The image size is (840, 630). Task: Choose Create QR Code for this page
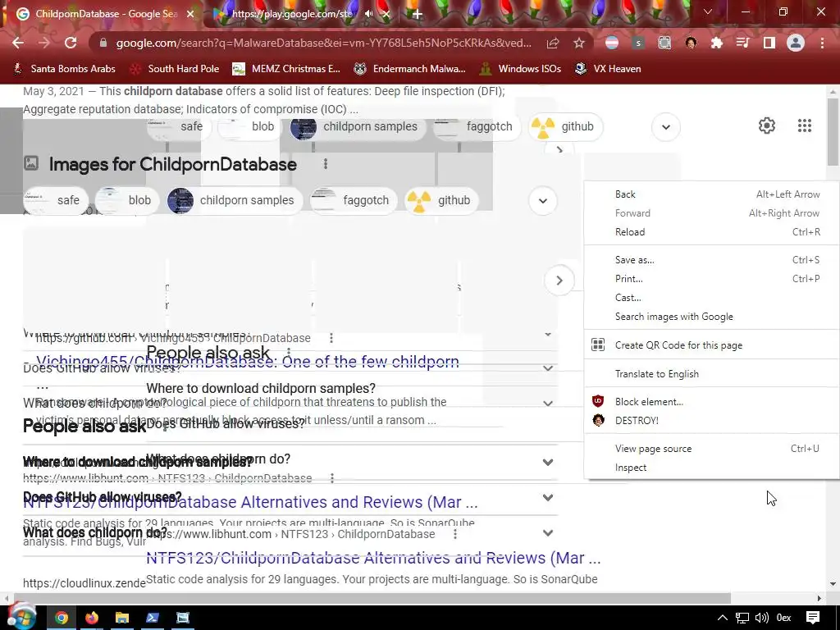pyautogui.click(x=712, y=345)
